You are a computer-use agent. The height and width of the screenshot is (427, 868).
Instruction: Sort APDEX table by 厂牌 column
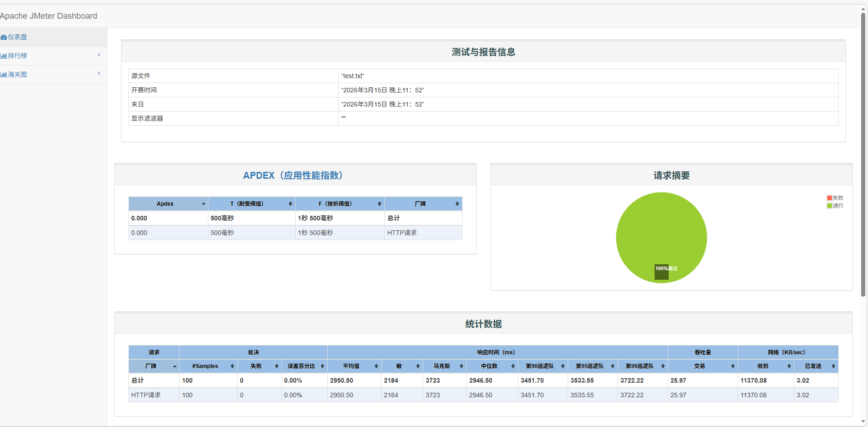coord(423,204)
